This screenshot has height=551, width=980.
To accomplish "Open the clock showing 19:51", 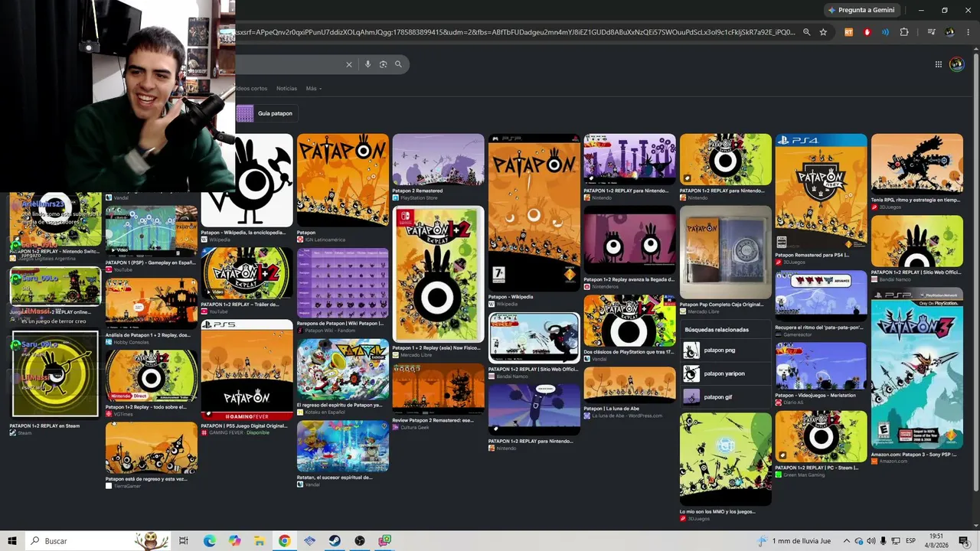I will (937, 541).
